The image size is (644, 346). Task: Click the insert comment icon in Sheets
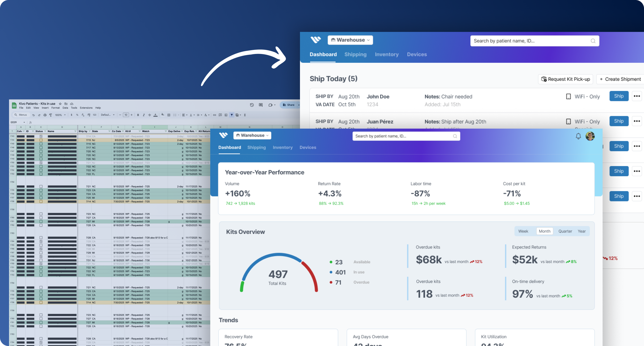tap(220, 115)
